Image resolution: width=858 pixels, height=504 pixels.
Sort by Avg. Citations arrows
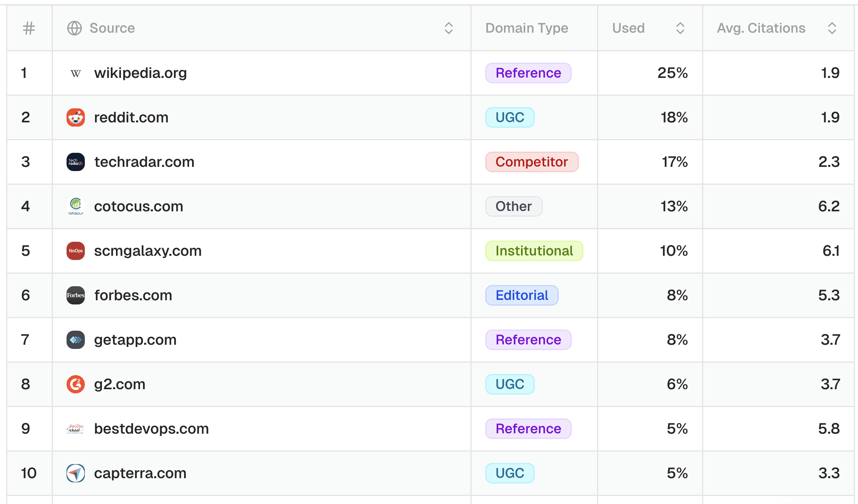pyautogui.click(x=832, y=28)
